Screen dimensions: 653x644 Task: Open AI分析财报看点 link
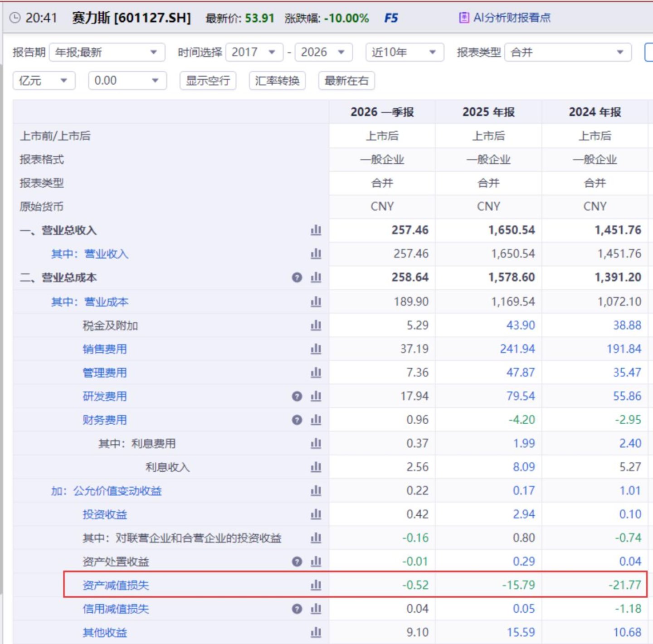point(512,18)
